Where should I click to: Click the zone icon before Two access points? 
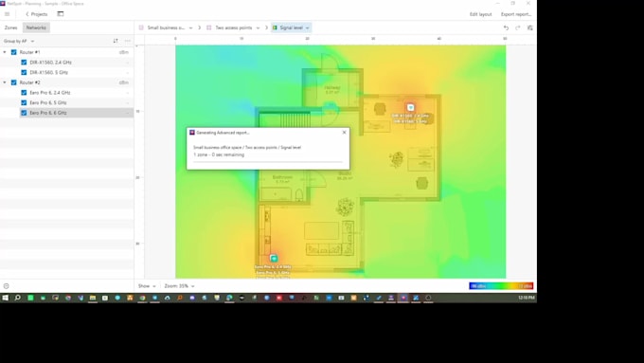(209, 27)
